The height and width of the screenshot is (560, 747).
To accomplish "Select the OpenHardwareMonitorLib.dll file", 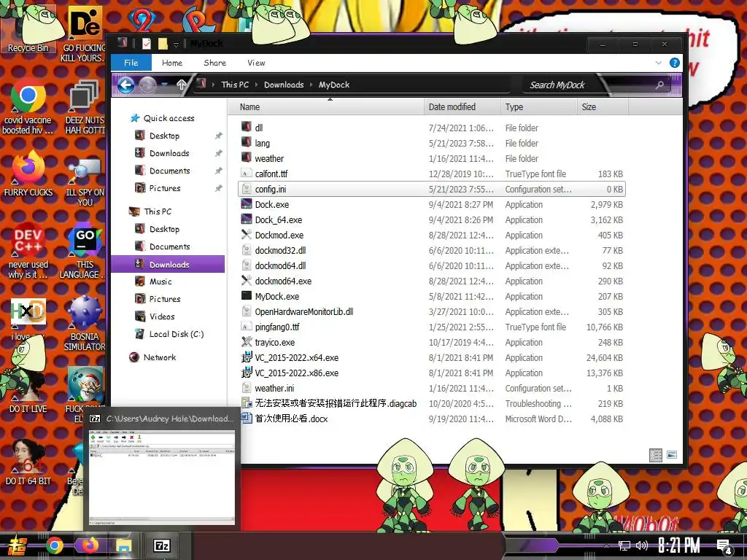I will tap(432, 312).
